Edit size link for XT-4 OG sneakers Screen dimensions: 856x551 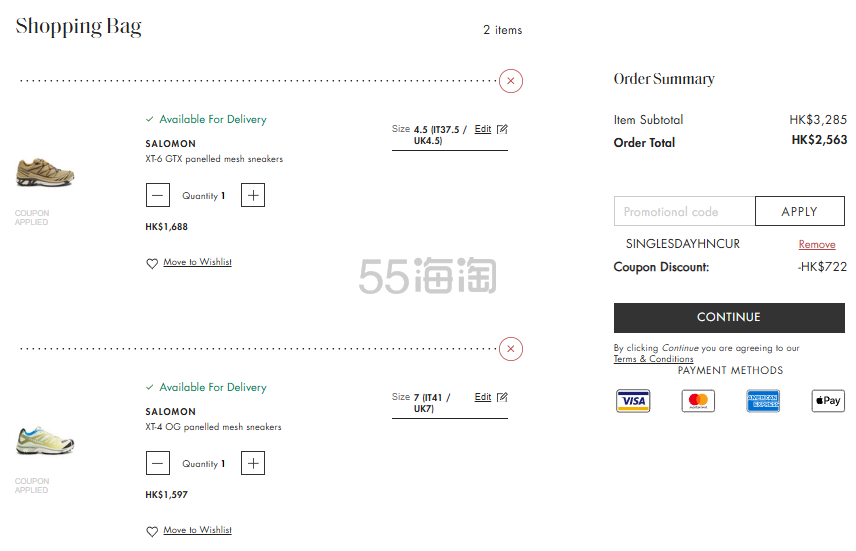pos(482,397)
